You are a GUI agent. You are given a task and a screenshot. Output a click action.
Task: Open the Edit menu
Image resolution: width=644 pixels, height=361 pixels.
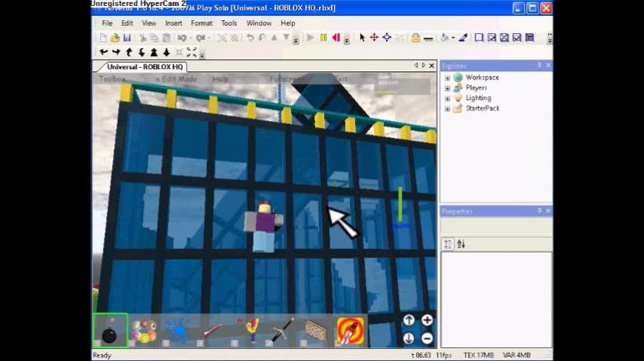[127, 23]
